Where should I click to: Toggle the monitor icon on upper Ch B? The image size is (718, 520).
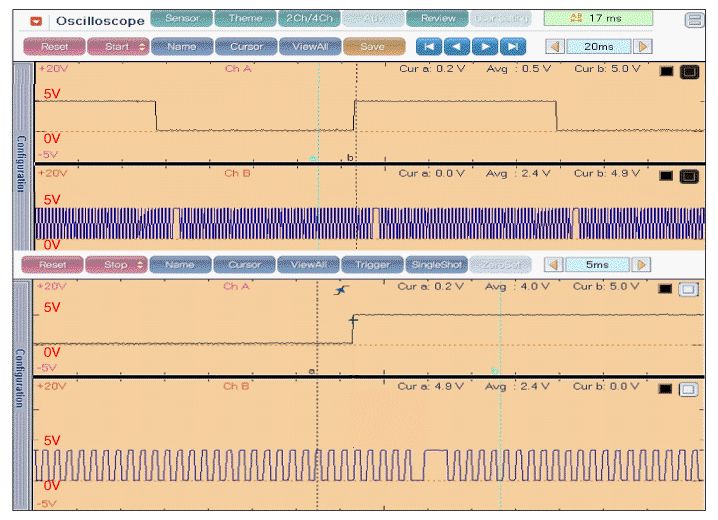pyautogui.click(x=688, y=175)
